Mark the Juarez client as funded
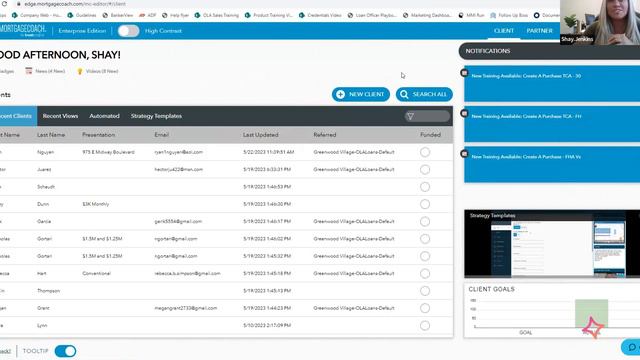 [425, 169]
